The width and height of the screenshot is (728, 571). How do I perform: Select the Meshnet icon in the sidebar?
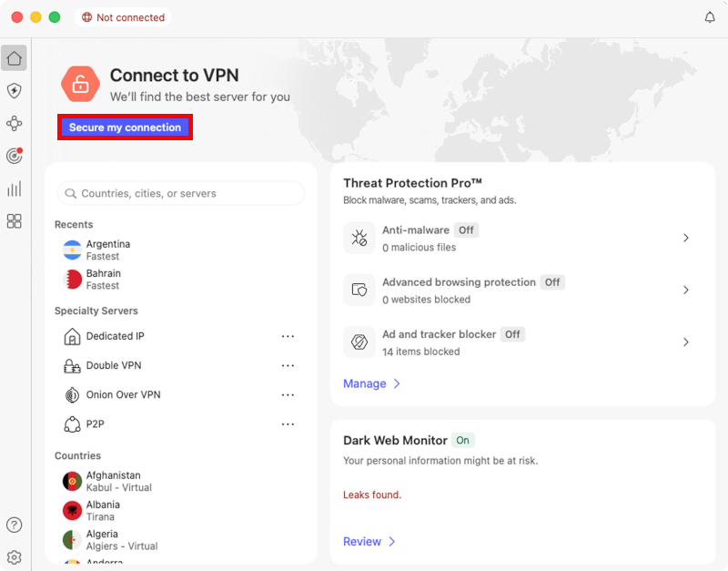point(14,123)
